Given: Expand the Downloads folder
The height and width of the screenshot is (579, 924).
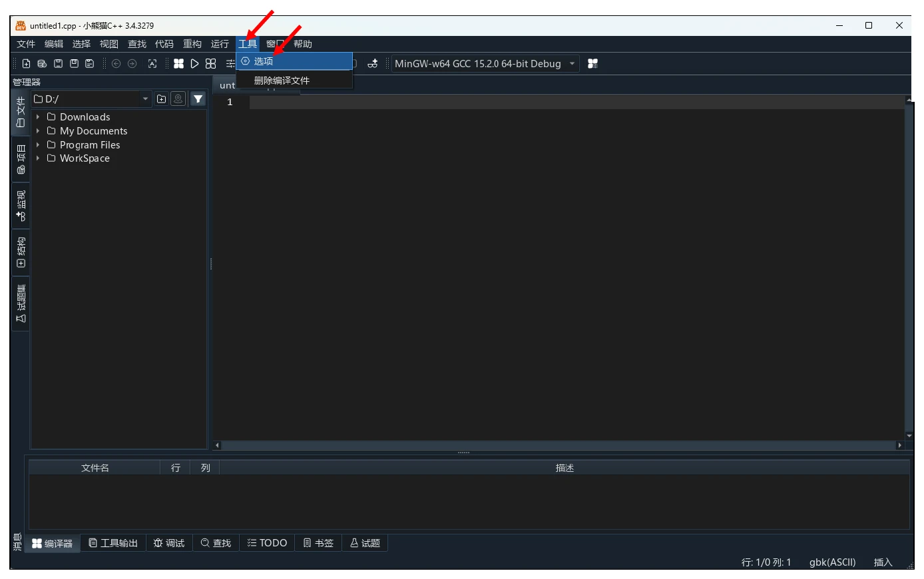Looking at the screenshot, I should click(38, 117).
